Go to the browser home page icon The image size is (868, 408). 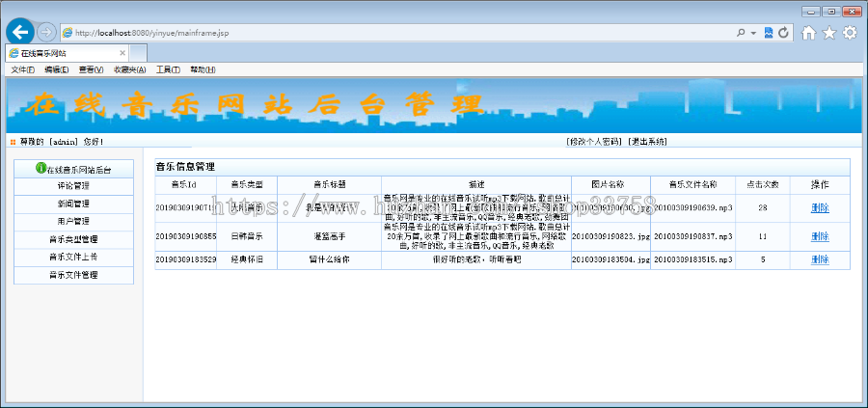[809, 33]
